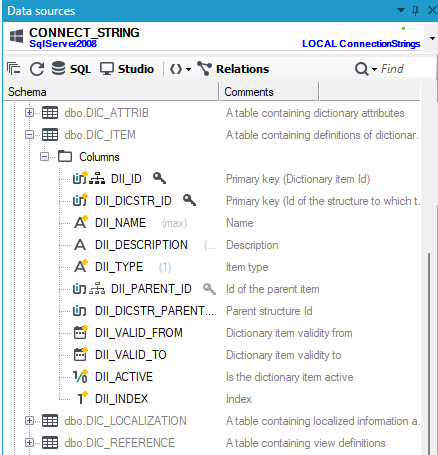Click the Columns folder label

[99, 157]
